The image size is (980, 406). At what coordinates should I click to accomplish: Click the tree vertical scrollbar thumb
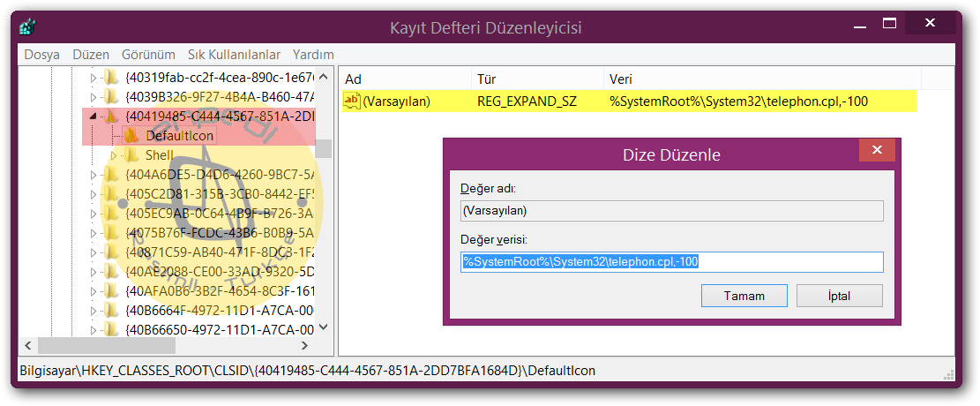coord(323,149)
